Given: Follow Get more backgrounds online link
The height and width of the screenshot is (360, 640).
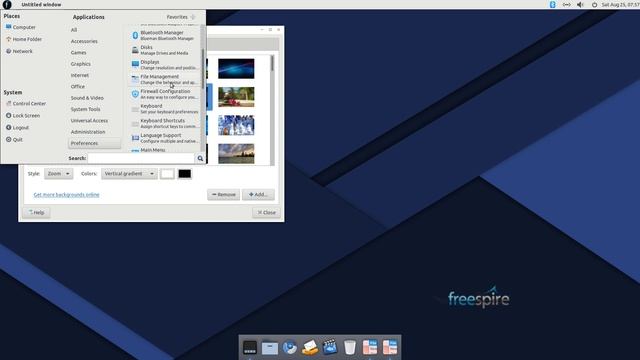Looking at the screenshot, I should [67, 195].
